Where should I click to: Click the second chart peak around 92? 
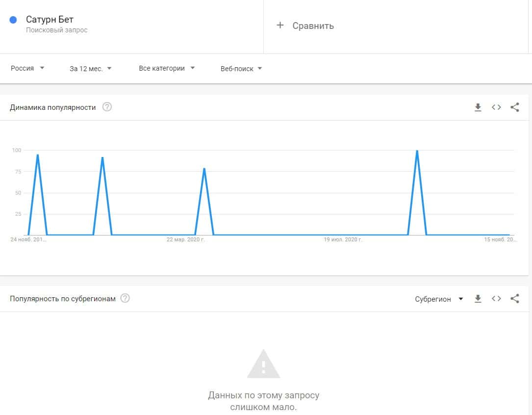pos(102,158)
